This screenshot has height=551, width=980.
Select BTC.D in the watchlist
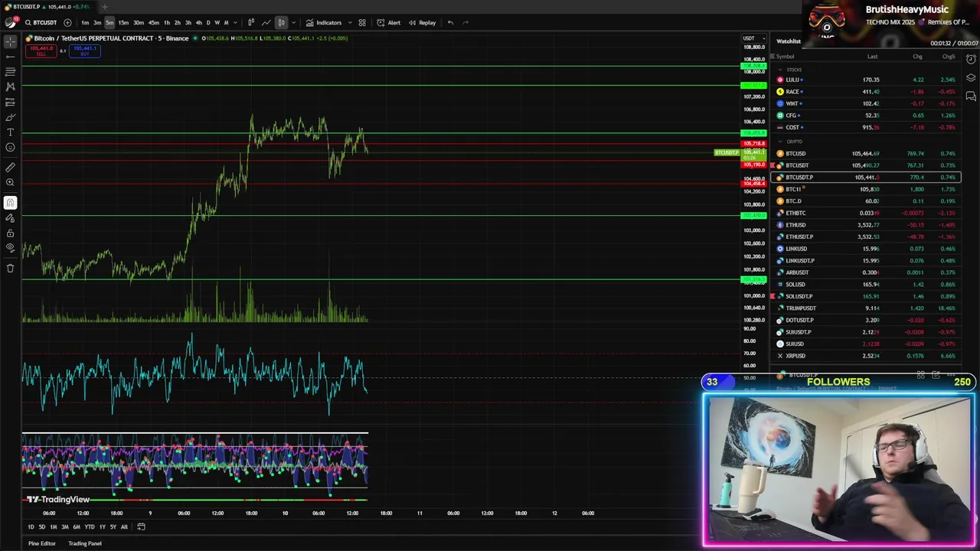[x=866, y=201]
